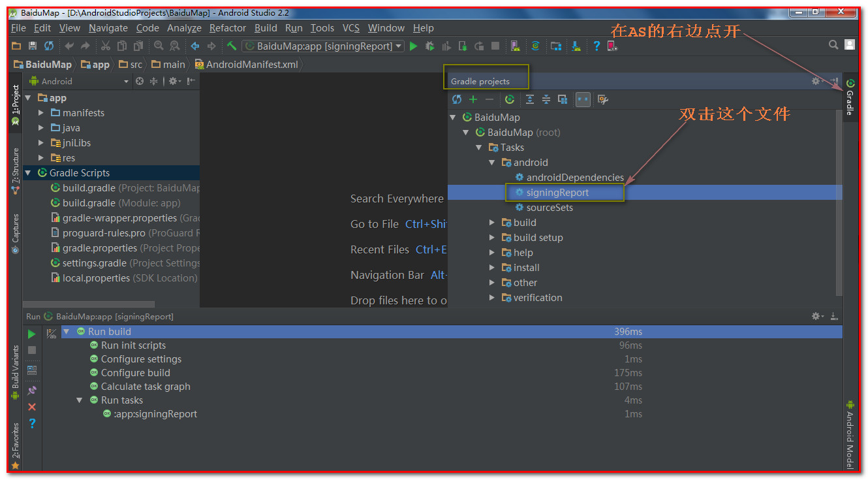
Task: Click the Paste toolbar icon
Action: pos(138,46)
